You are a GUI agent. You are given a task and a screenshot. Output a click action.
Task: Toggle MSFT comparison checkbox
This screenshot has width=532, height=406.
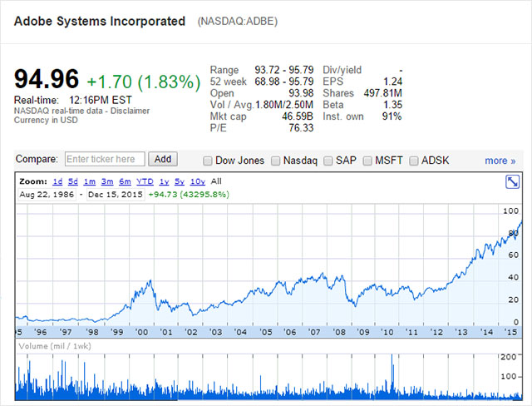(367, 161)
